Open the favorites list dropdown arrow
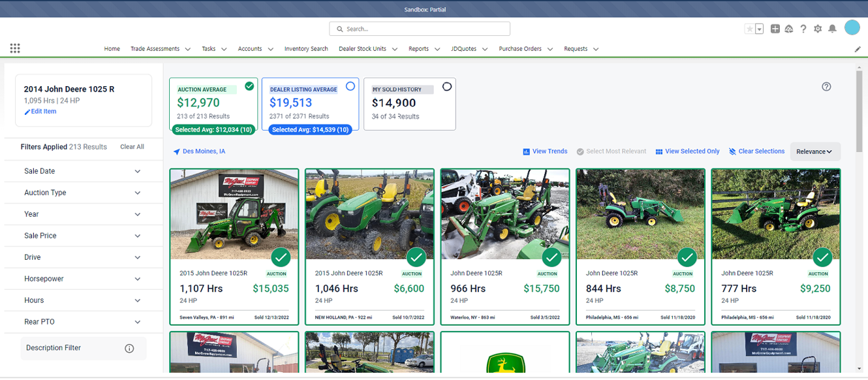 point(760,29)
